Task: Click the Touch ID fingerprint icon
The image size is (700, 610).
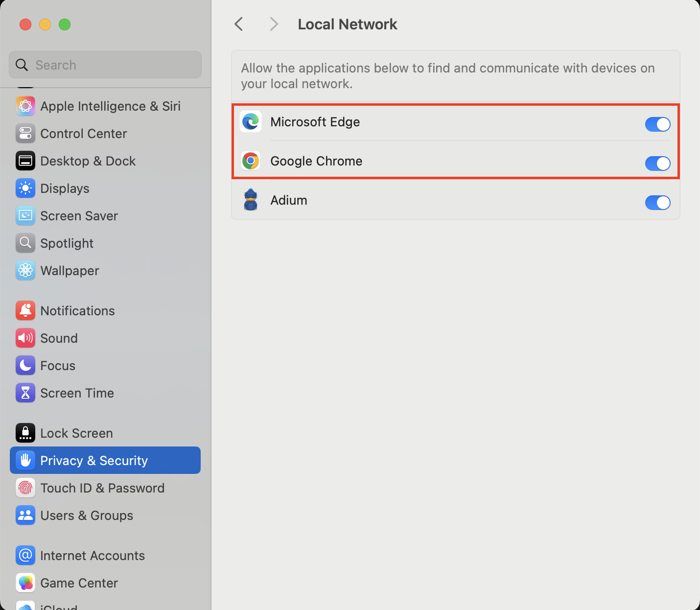Action: click(25, 488)
